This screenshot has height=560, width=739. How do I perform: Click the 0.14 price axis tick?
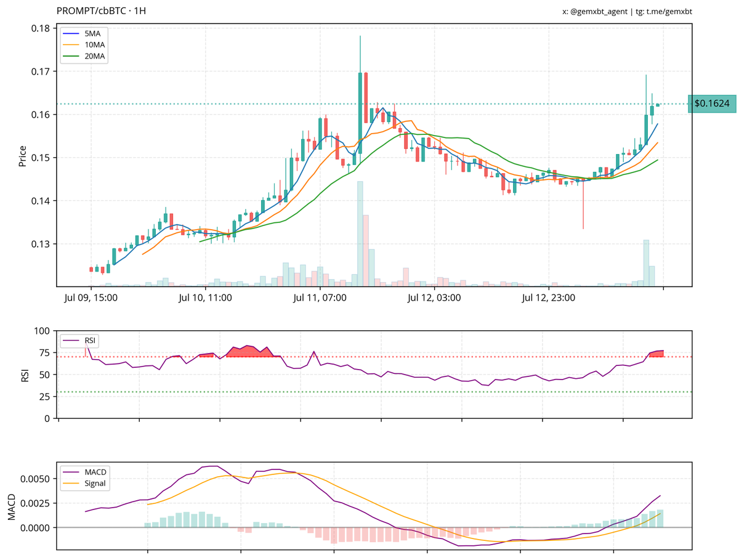pos(41,201)
